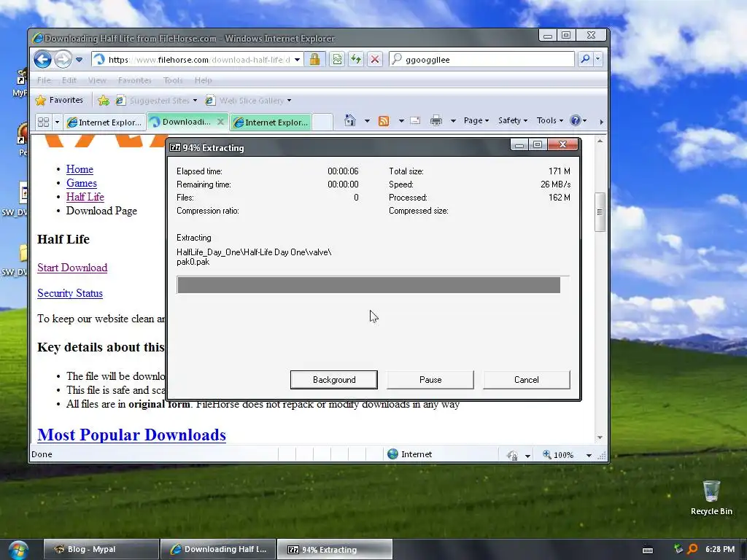This screenshot has height=560, width=747.
Task: Open the Safety dropdown menu
Action: coord(513,120)
